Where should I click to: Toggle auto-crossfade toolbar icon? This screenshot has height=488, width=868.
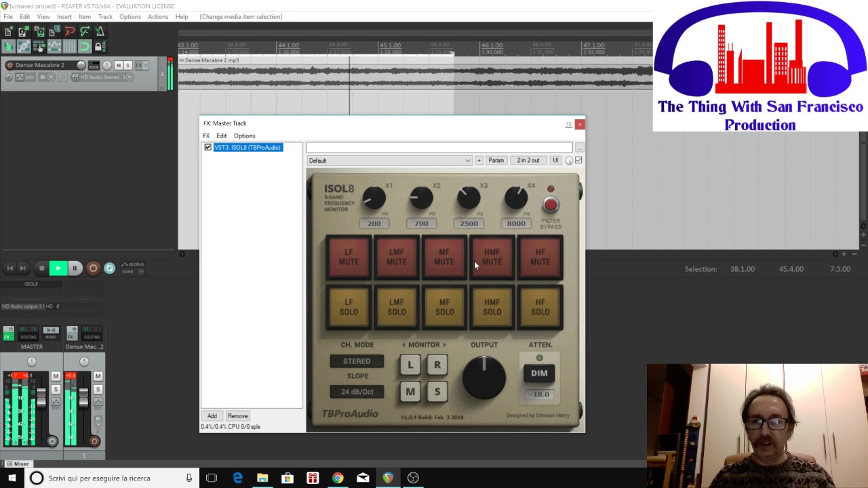pos(8,46)
